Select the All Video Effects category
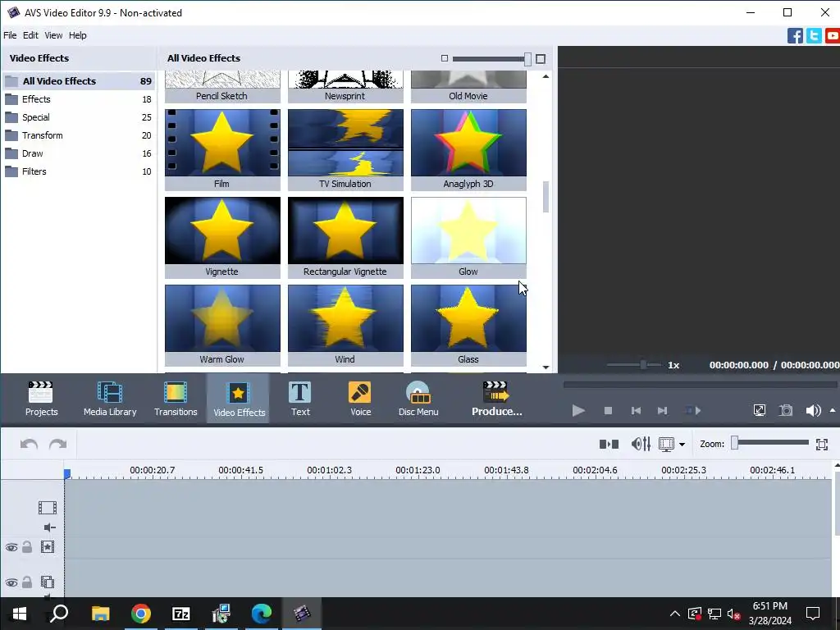Viewport: 840px width, 630px height. point(78,81)
